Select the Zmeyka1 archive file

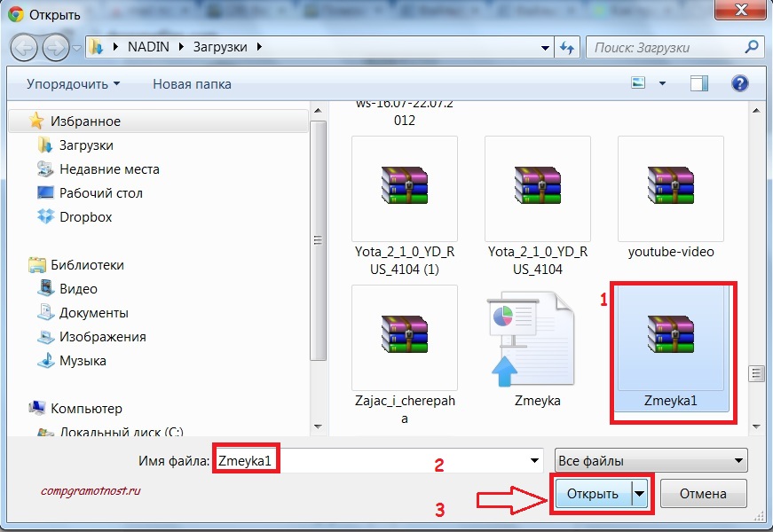(670, 348)
